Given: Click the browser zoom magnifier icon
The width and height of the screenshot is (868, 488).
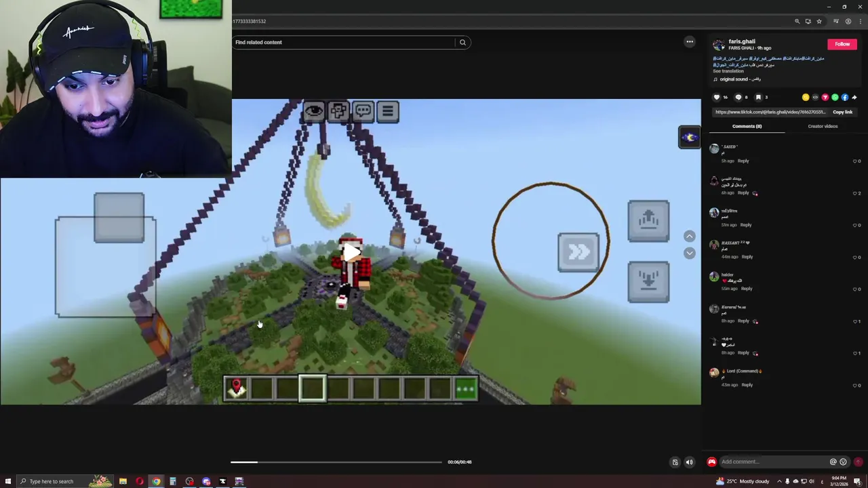Looking at the screenshot, I should [x=797, y=21].
